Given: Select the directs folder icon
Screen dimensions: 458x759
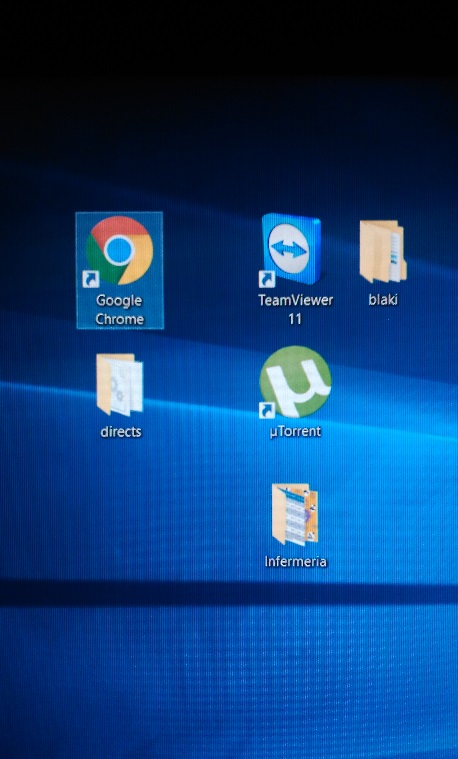Looking at the screenshot, I should tap(120, 385).
